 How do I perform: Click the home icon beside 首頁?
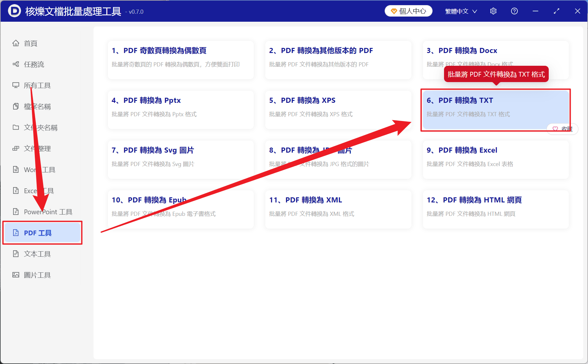click(16, 43)
